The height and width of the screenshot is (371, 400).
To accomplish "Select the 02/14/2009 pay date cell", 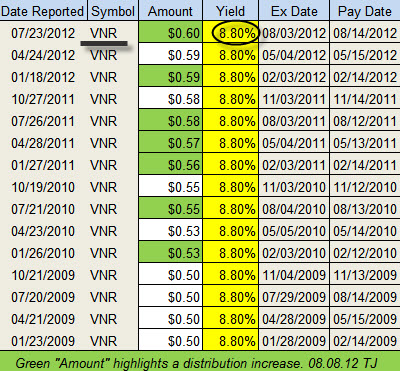I will click(365, 340).
